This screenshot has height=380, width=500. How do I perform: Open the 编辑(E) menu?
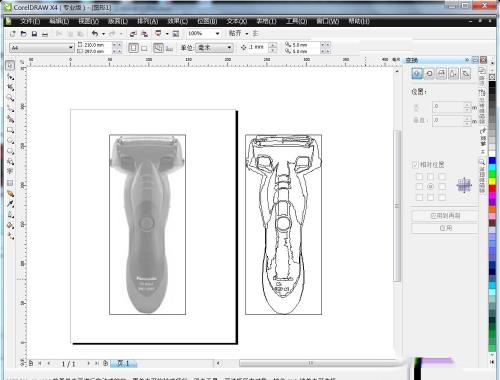click(59, 21)
